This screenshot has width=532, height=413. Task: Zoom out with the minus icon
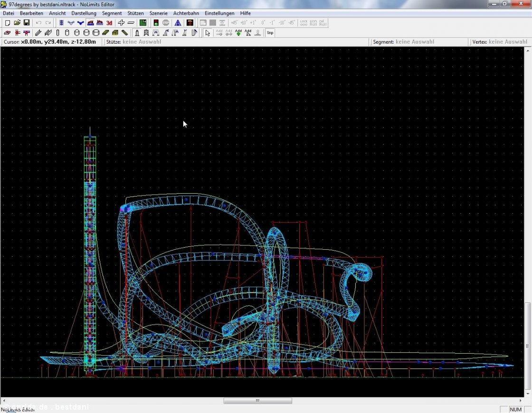tap(131, 23)
